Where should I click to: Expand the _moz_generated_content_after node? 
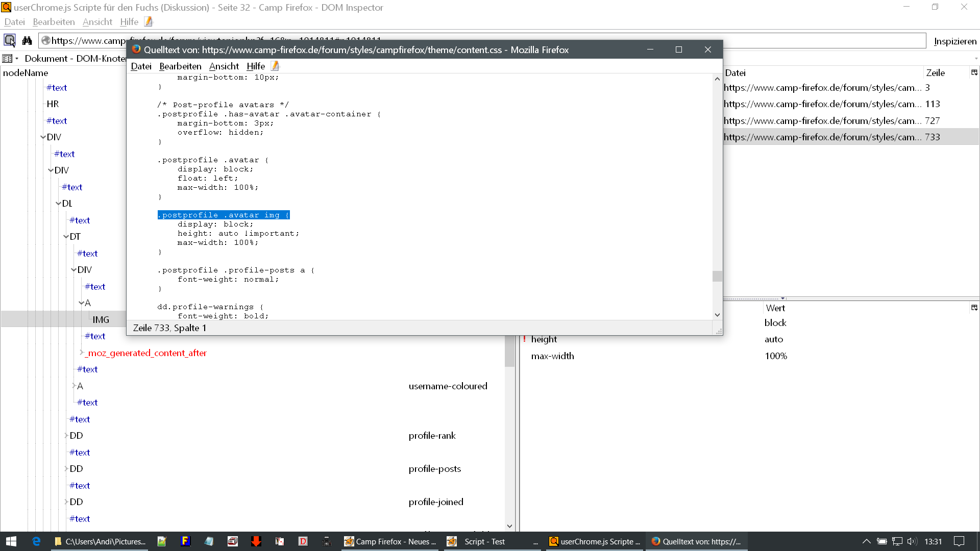[x=82, y=353]
